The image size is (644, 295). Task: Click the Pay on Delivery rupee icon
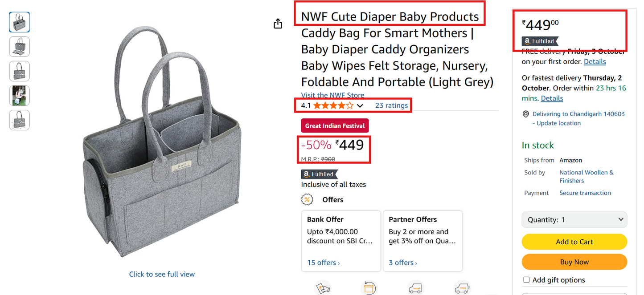click(x=323, y=287)
